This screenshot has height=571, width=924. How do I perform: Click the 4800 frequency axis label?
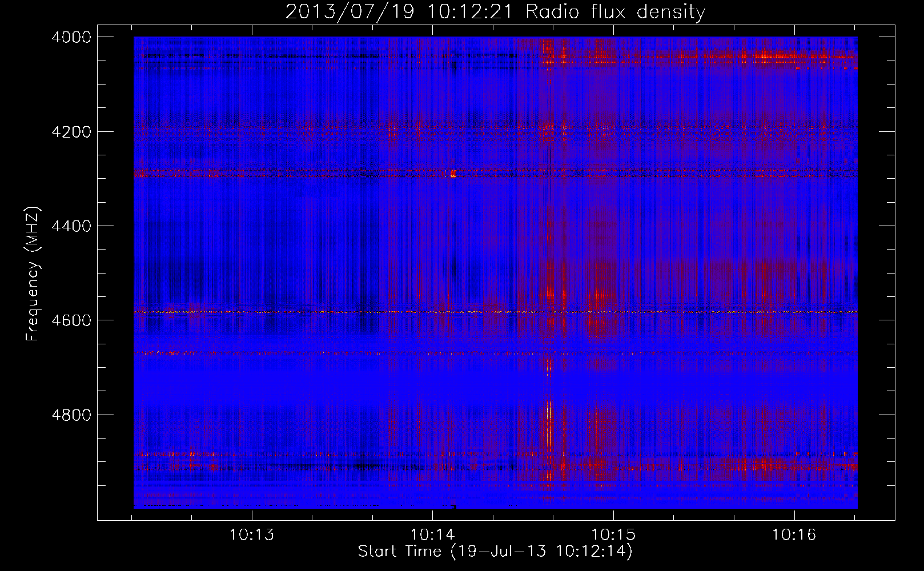(x=71, y=415)
